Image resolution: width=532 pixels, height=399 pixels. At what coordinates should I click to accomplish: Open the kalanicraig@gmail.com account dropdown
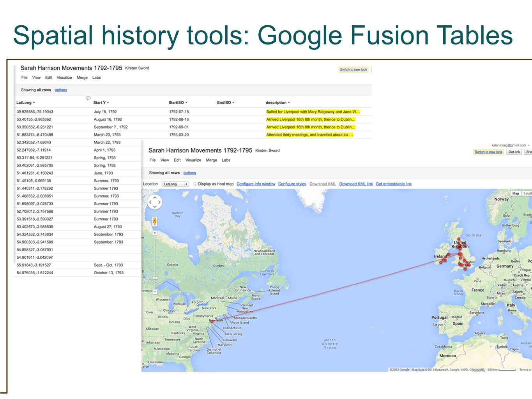pos(510,145)
